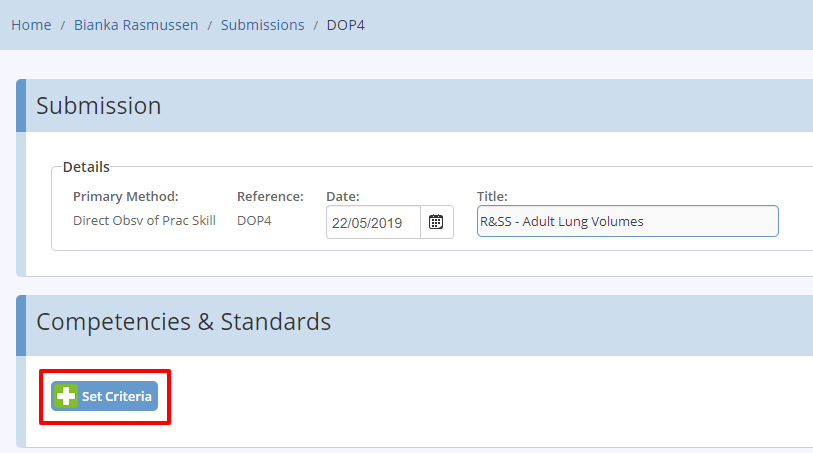Click the Title field with R&SS - Adult Lung Volumes
Image resolution: width=813 pixels, height=453 pixels.
coord(627,221)
